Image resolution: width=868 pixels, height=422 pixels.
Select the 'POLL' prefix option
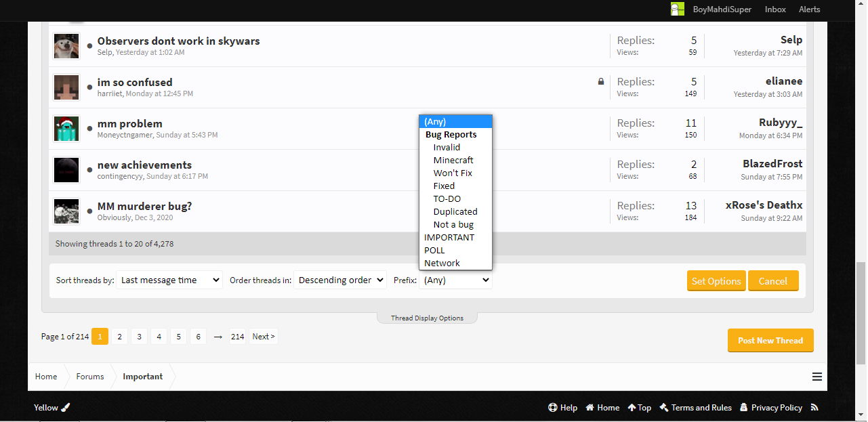pos(455,251)
